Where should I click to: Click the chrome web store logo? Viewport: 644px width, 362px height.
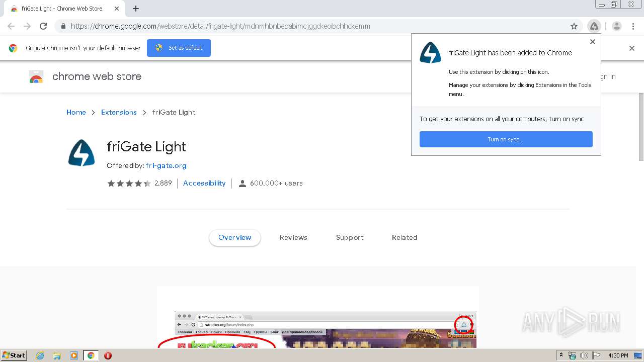[86, 76]
